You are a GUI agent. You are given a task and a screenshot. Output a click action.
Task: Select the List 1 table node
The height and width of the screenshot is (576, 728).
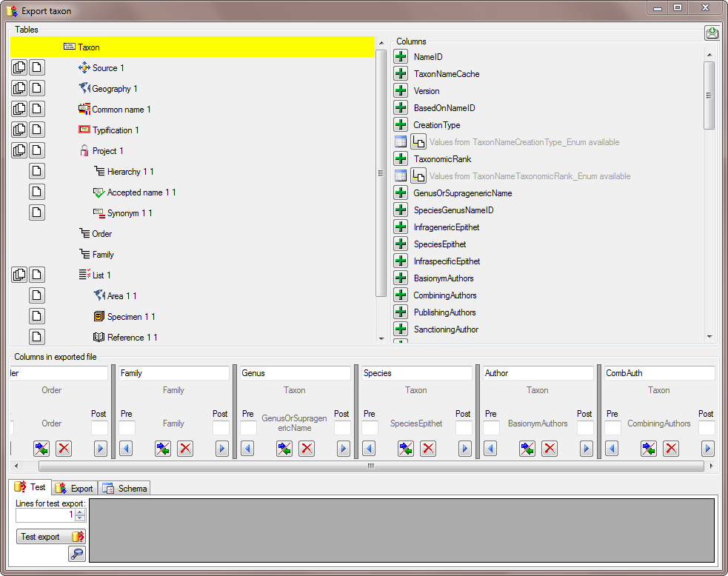101,275
